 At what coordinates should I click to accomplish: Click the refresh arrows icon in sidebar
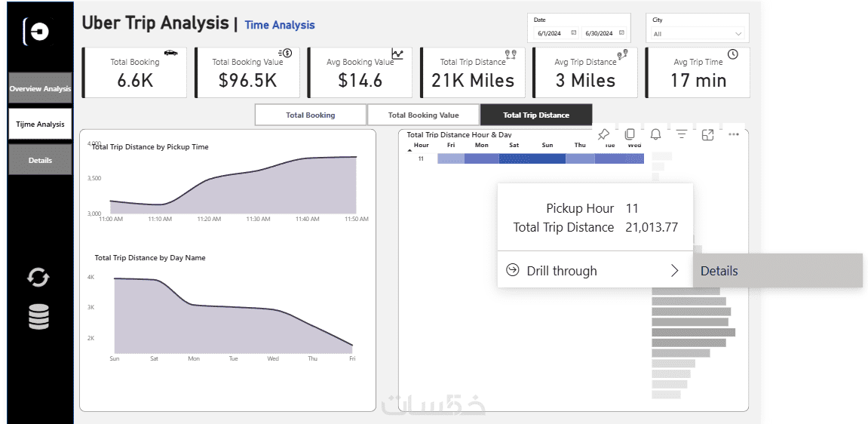(38, 278)
